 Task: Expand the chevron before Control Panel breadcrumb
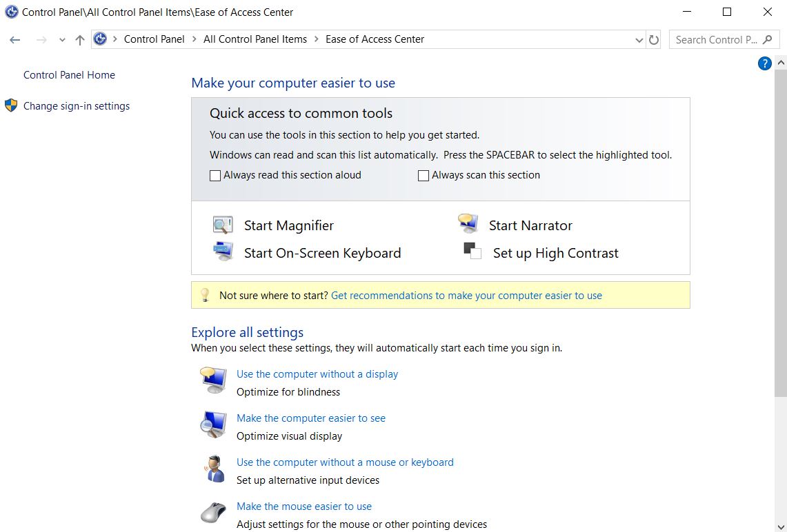pos(115,39)
